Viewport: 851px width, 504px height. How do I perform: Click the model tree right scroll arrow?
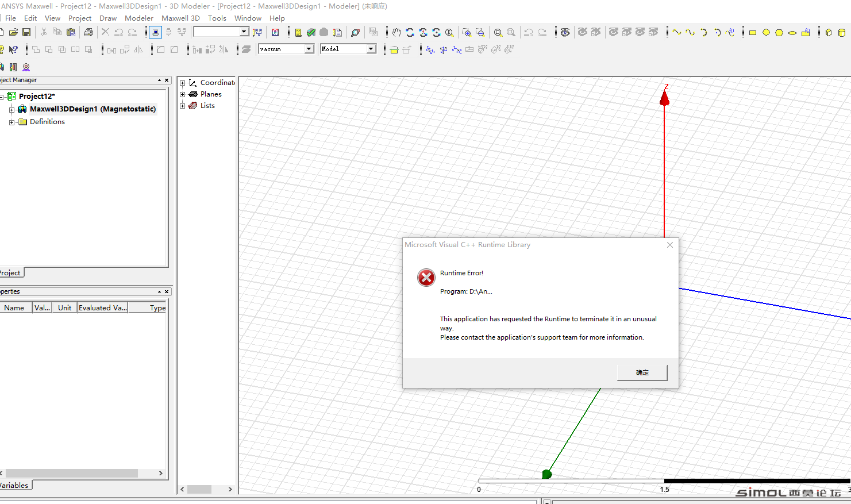(230, 490)
